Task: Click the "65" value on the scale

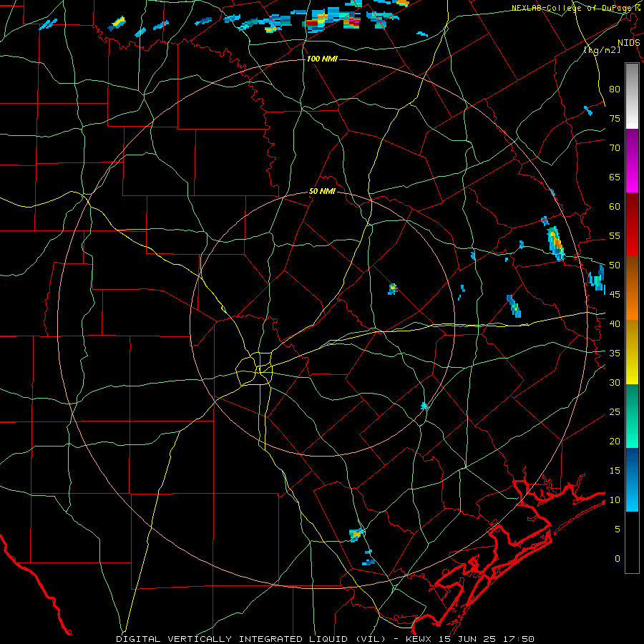Action: coord(615,177)
